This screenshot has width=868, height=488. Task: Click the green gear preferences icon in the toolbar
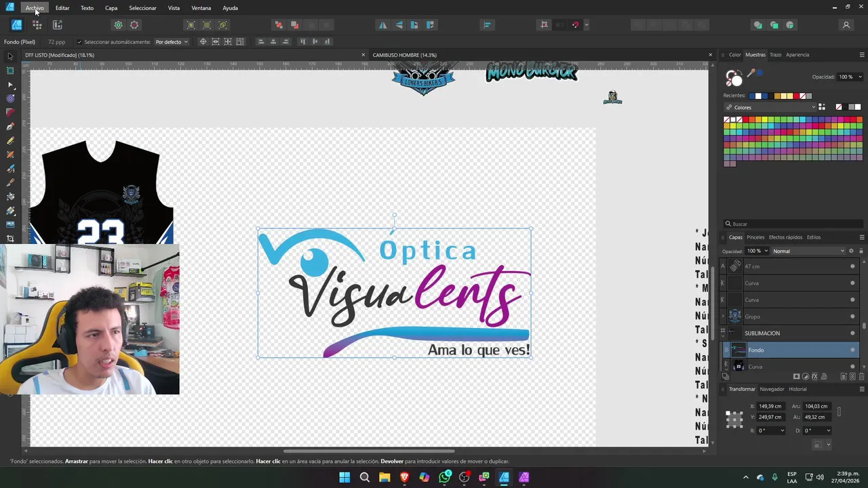118,25
